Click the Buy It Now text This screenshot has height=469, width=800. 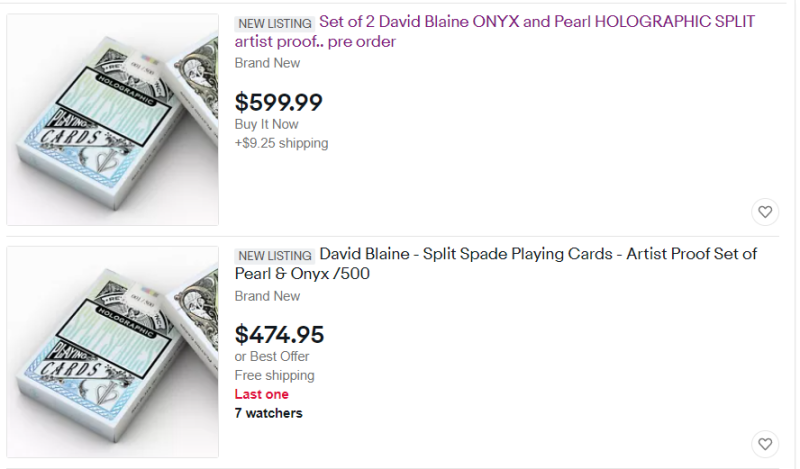[x=266, y=124]
